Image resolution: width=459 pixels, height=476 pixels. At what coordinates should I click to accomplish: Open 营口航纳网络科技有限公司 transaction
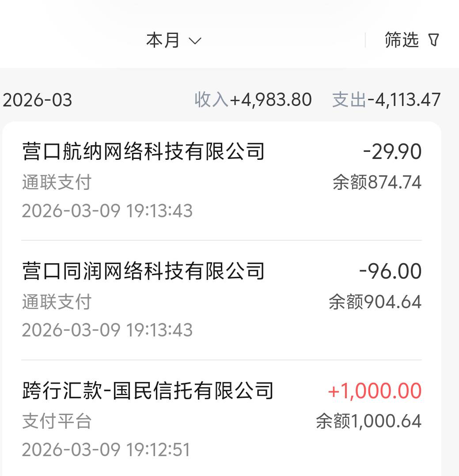pos(143,151)
